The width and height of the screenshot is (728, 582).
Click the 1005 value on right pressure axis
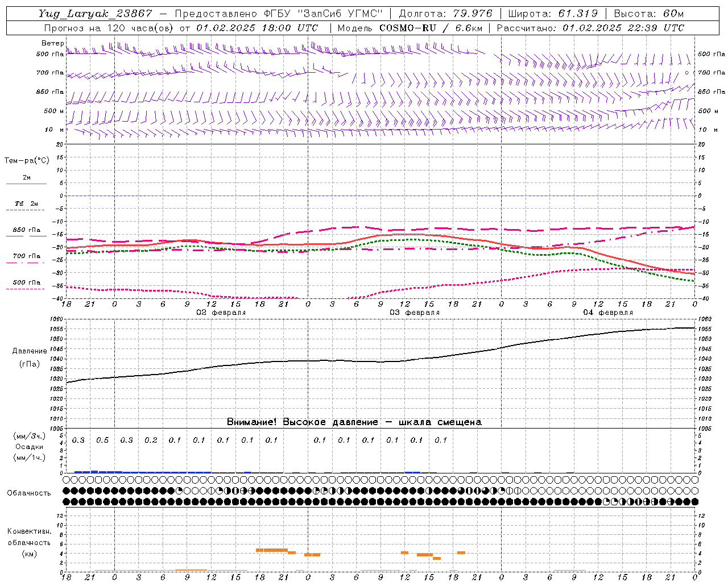tap(705, 429)
